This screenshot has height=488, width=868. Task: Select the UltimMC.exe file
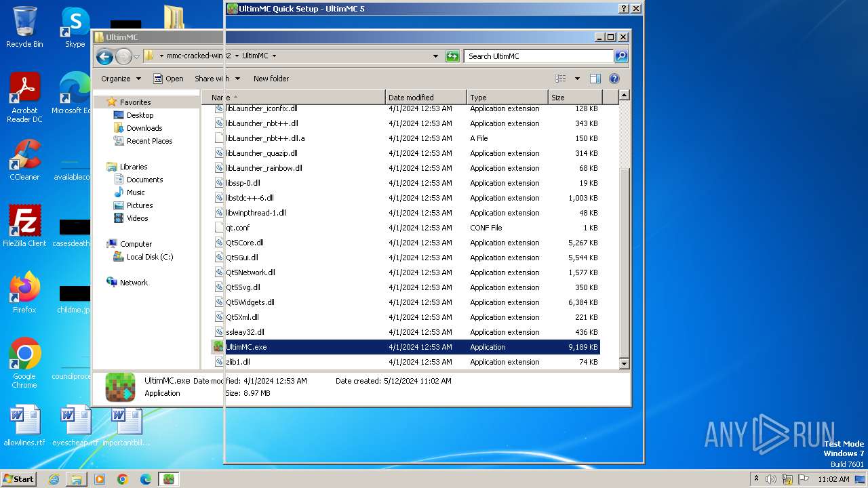pos(406,347)
